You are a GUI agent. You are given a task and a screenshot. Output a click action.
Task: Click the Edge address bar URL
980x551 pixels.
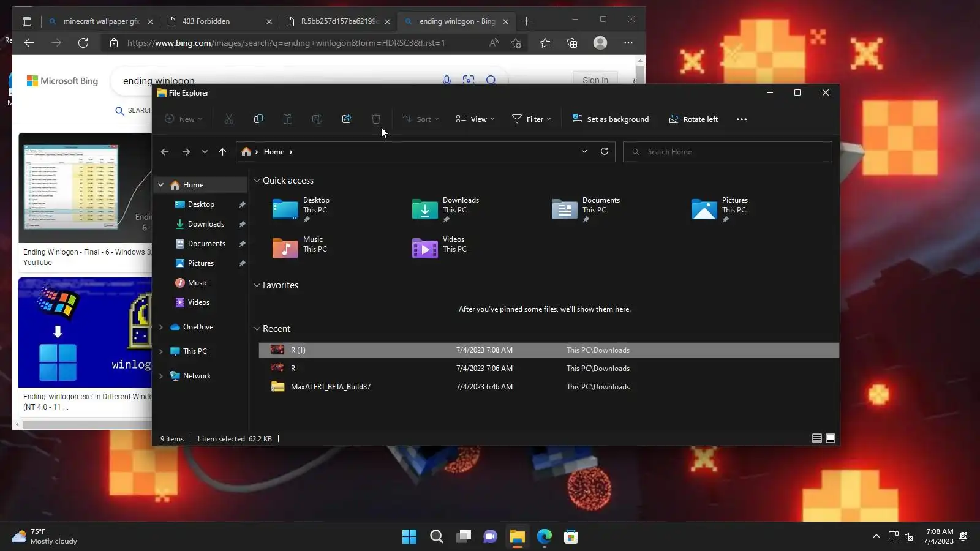coord(286,43)
